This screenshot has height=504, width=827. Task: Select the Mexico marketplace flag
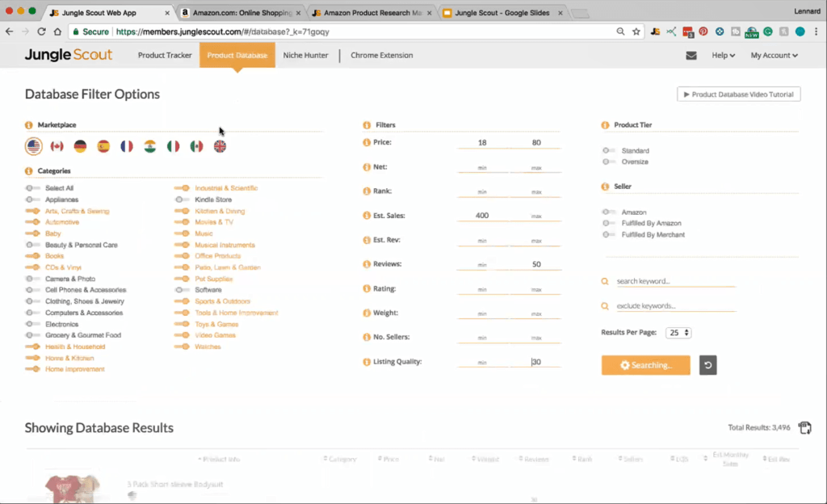click(x=197, y=146)
